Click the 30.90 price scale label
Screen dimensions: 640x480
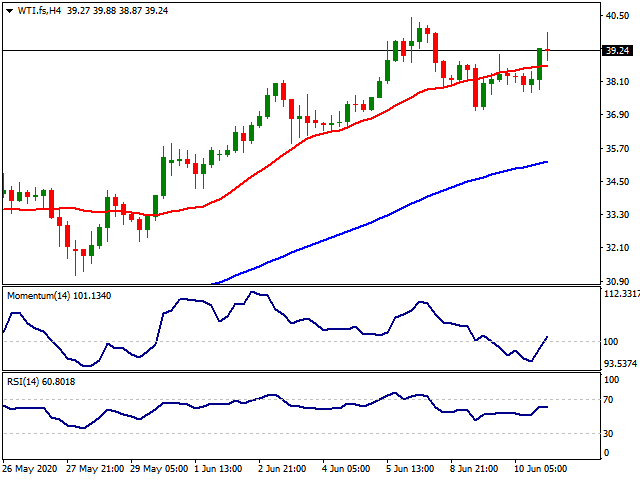pos(617,281)
